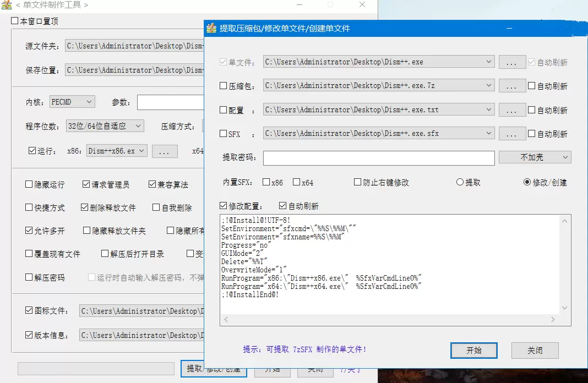
Task: Uncheck 删除释放文件 option
Action: click(x=84, y=207)
